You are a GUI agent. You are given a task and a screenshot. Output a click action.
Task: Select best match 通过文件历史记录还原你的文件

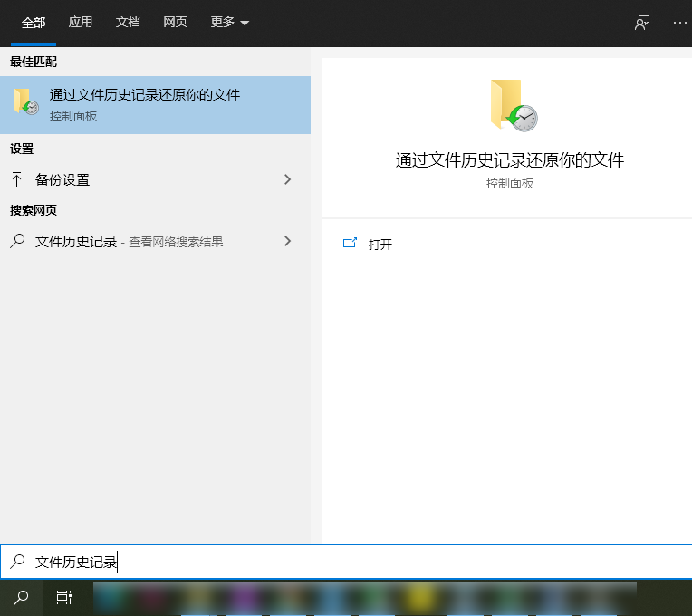click(156, 105)
